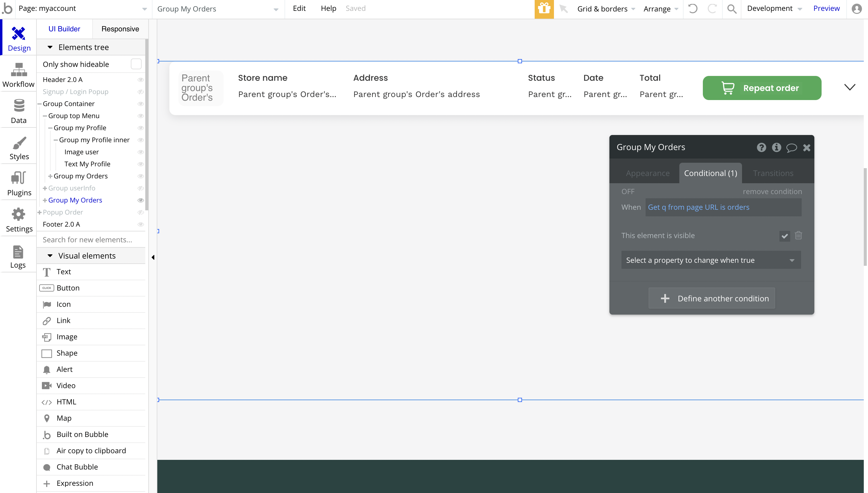Open Select a property to change dropdown

[x=711, y=260]
